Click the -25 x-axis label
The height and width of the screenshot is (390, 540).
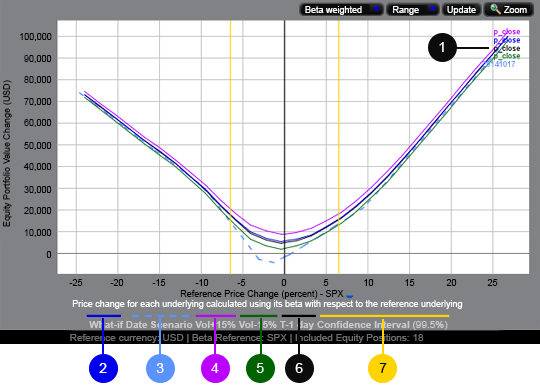click(76, 283)
